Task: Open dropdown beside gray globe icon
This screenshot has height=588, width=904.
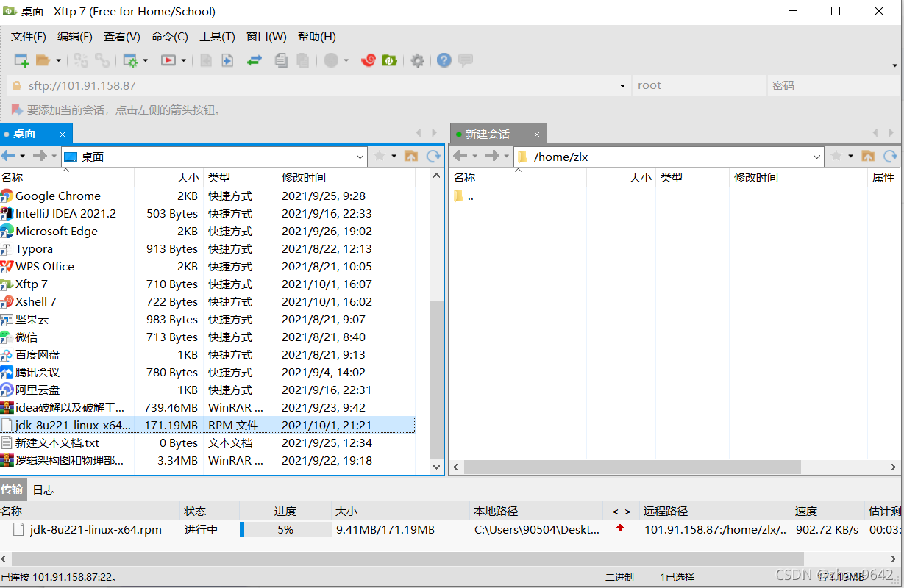Action: click(x=346, y=60)
